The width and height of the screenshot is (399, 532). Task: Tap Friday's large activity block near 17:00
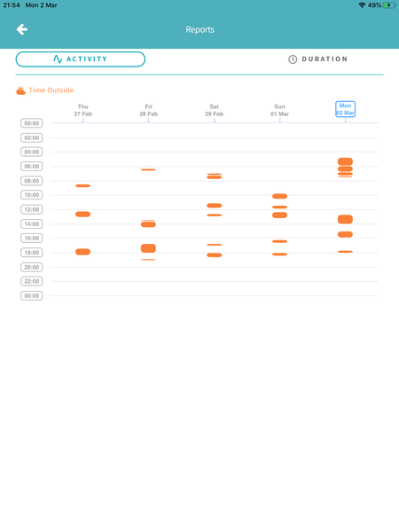point(148,248)
